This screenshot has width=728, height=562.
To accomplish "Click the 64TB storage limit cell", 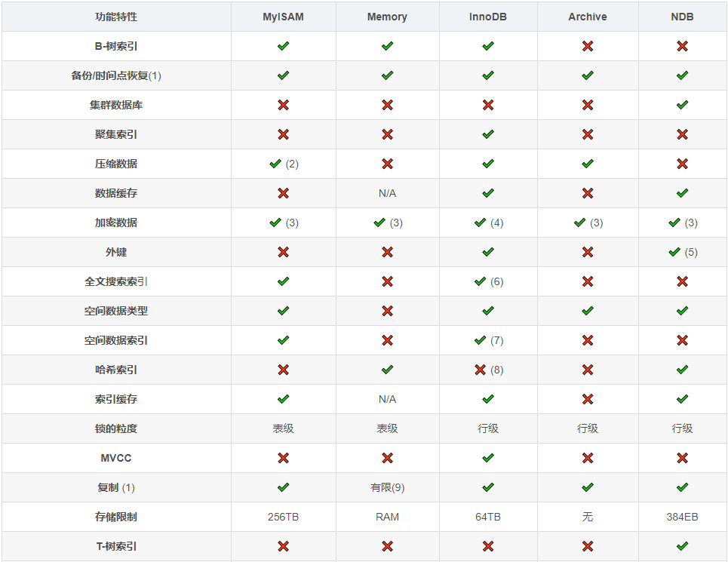I will [488, 517].
